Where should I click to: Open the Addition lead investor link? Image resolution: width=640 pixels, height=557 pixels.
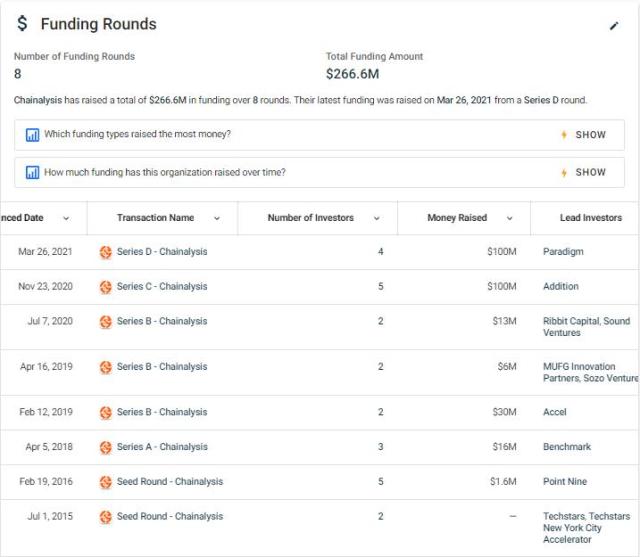click(x=561, y=286)
